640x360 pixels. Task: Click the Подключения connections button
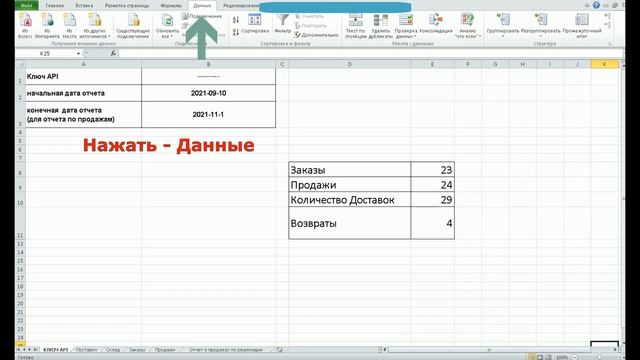[x=202, y=16]
